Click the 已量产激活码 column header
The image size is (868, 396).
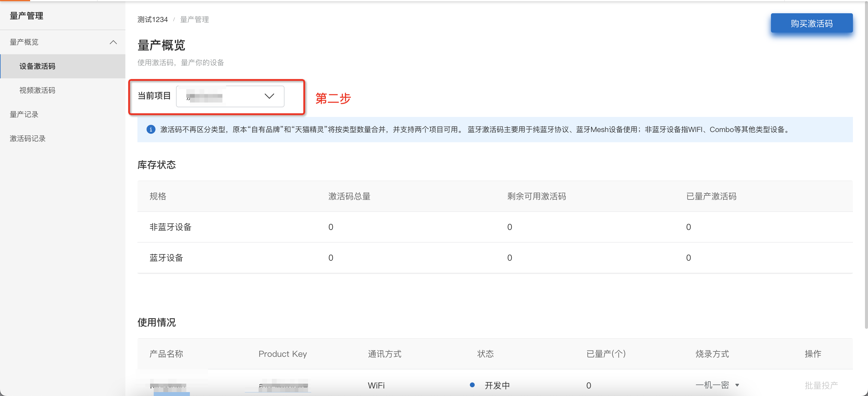711,196
